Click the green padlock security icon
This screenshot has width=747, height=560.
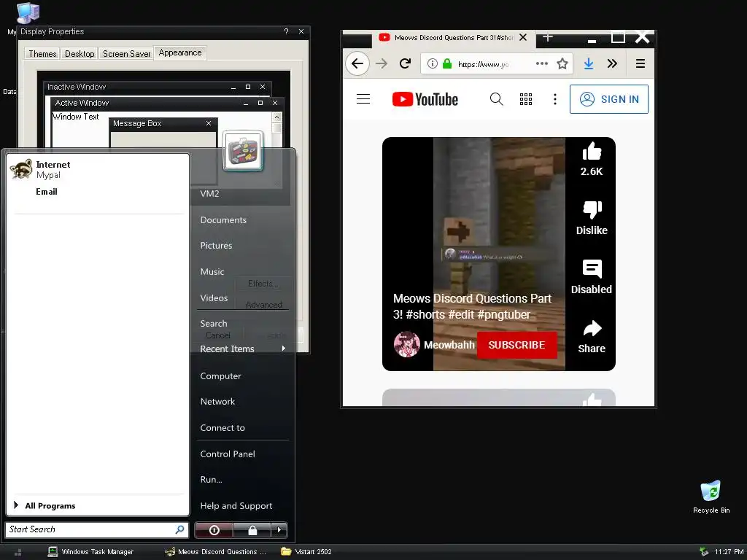(x=447, y=64)
